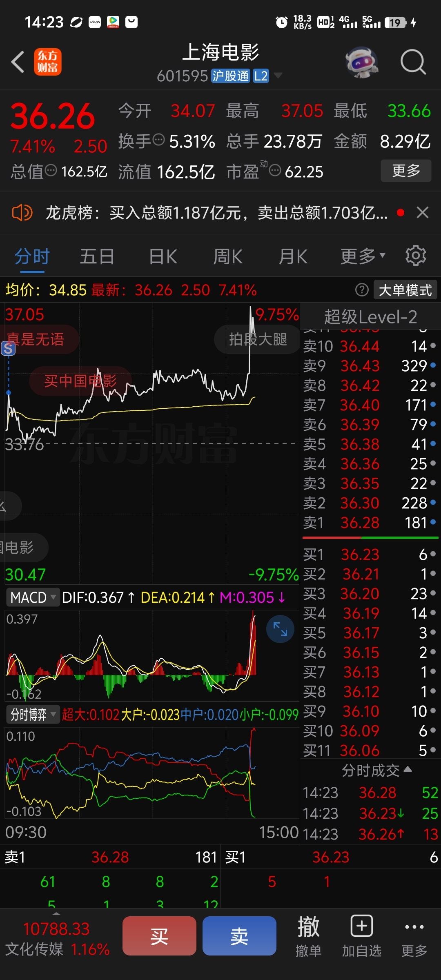Open chart settings gear
This screenshot has width=441, height=980.
pos(416,256)
